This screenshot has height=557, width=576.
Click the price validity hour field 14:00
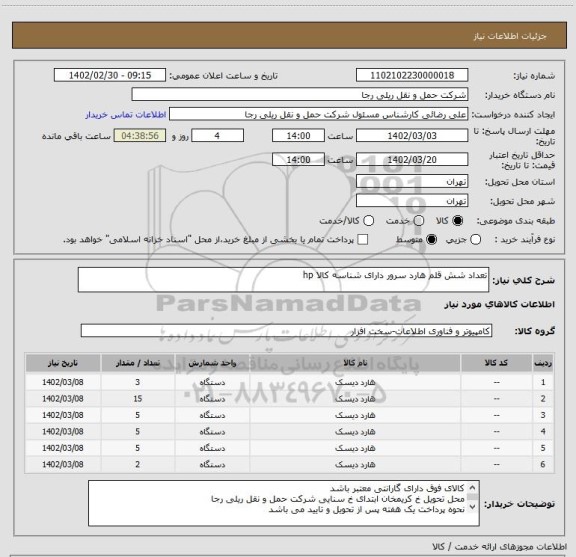tap(298, 160)
